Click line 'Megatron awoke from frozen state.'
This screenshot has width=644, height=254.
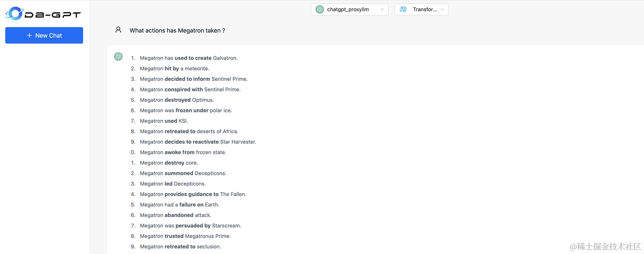(183, 152)
